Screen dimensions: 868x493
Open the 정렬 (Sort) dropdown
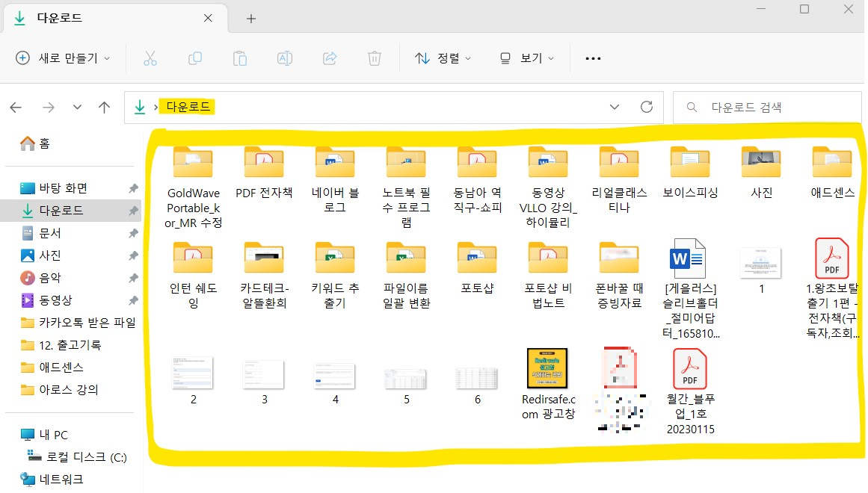(443, 58)
